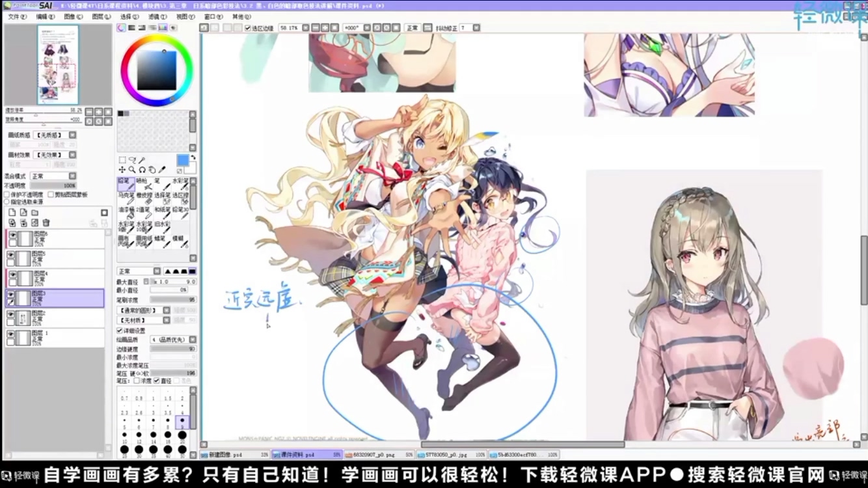Open the brush mode 正常 dropdown
Image resolution: width=868 pixels, height=488 pixels.
(x=139, y=271)
